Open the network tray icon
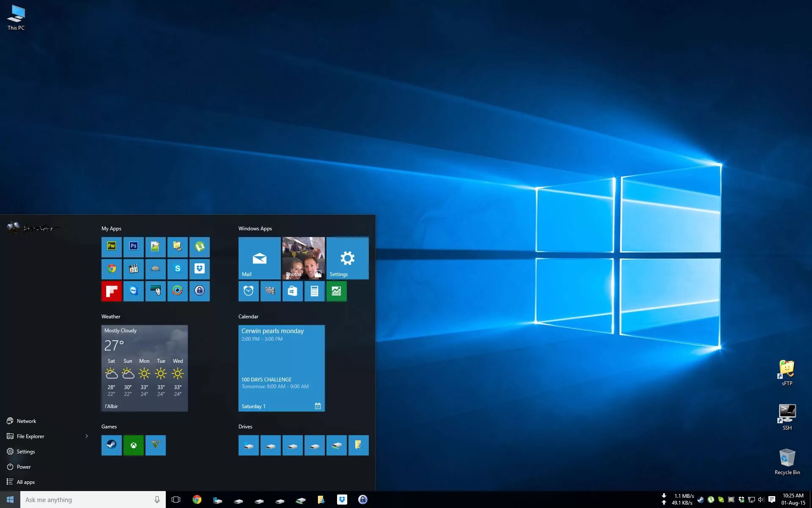 [752, 500]
